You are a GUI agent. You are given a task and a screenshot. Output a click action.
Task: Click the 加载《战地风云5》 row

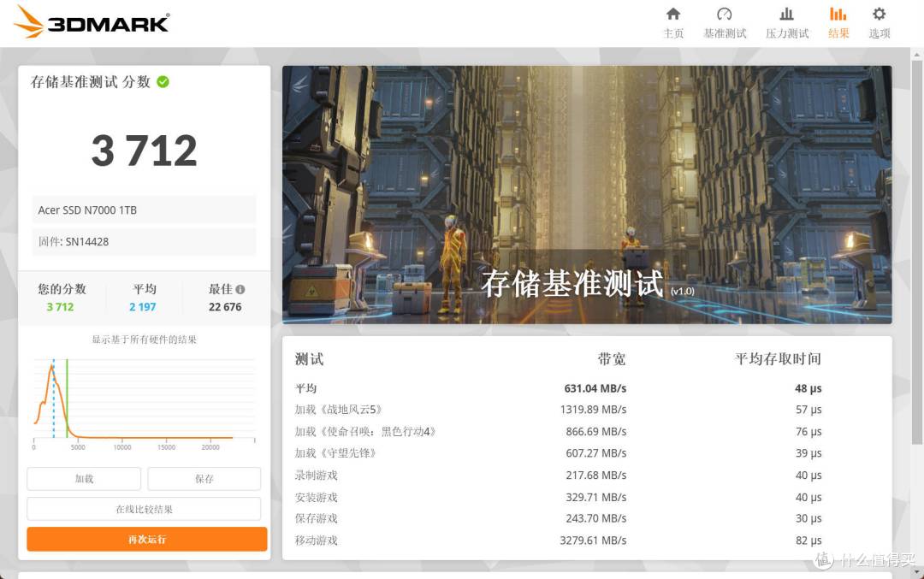coord(558,410)
